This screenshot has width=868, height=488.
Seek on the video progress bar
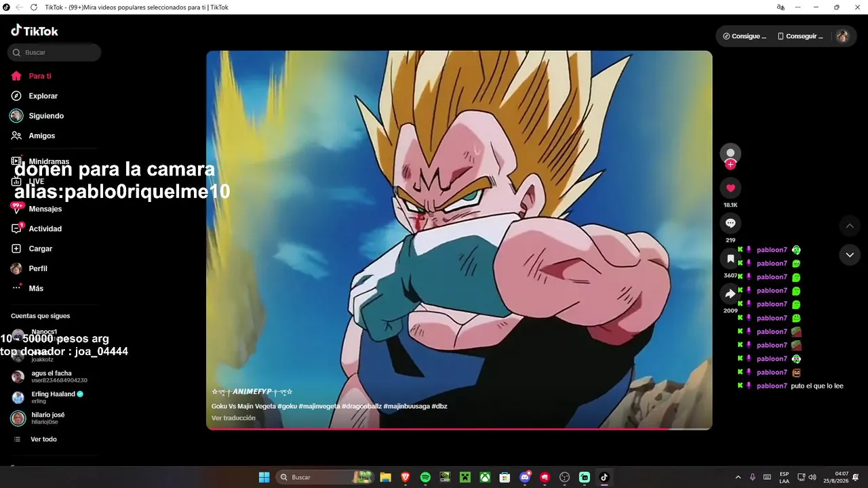(459, 428)
